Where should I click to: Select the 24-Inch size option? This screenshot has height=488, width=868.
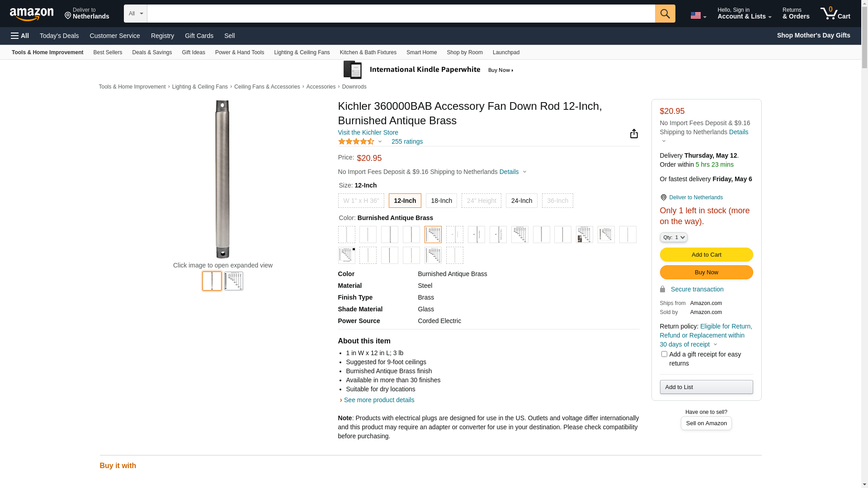[x=521, y=201]
